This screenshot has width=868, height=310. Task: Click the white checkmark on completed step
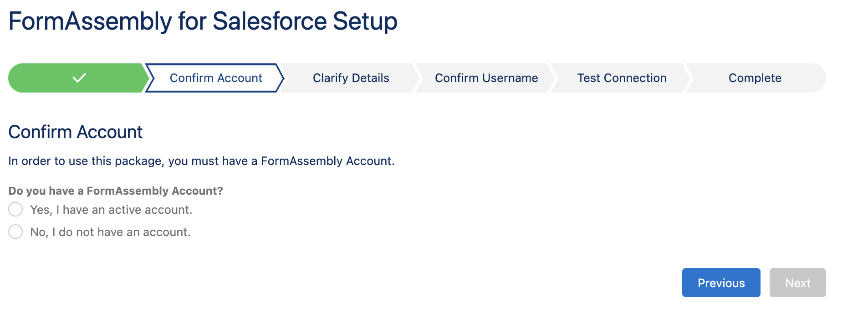point(79,78)
